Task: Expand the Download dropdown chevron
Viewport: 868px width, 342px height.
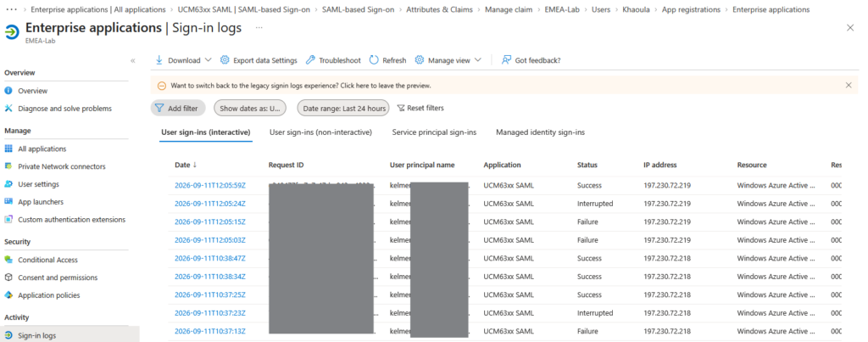Action: 209,60
